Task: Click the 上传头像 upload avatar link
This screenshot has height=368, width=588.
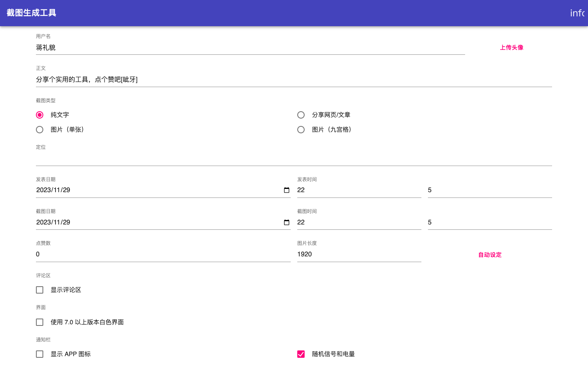Action: pos(511,47)
